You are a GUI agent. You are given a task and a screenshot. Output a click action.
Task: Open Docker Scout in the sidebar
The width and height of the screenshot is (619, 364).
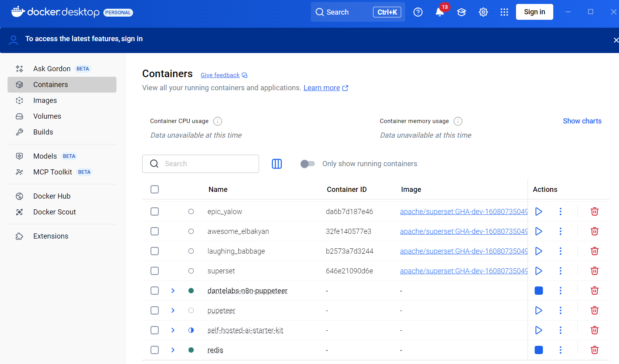[62, 212]
